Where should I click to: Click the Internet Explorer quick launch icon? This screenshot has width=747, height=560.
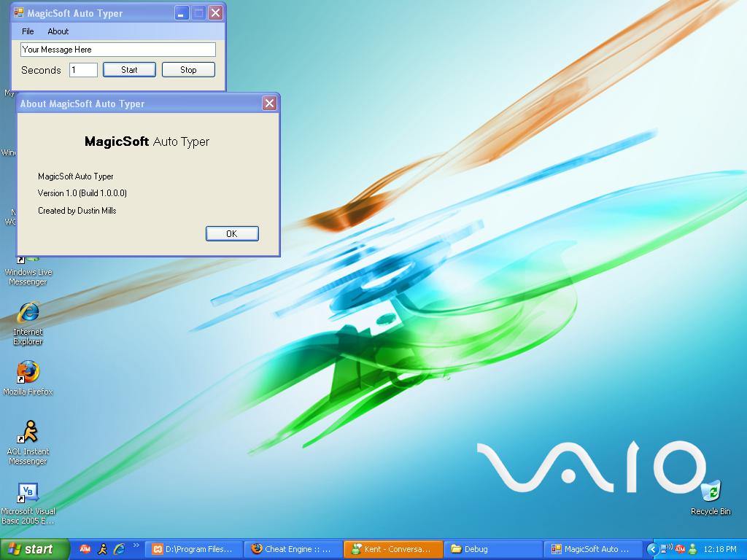(119, 549)
